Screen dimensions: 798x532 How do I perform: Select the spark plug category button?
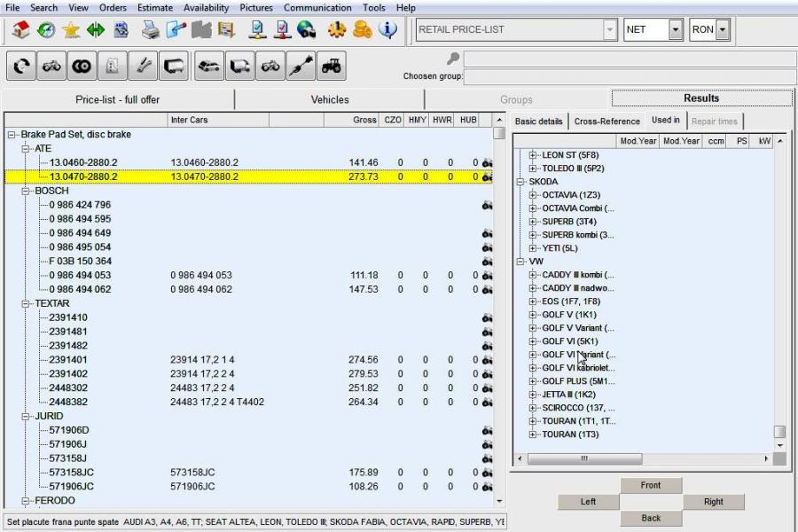[x=301, y=66]
